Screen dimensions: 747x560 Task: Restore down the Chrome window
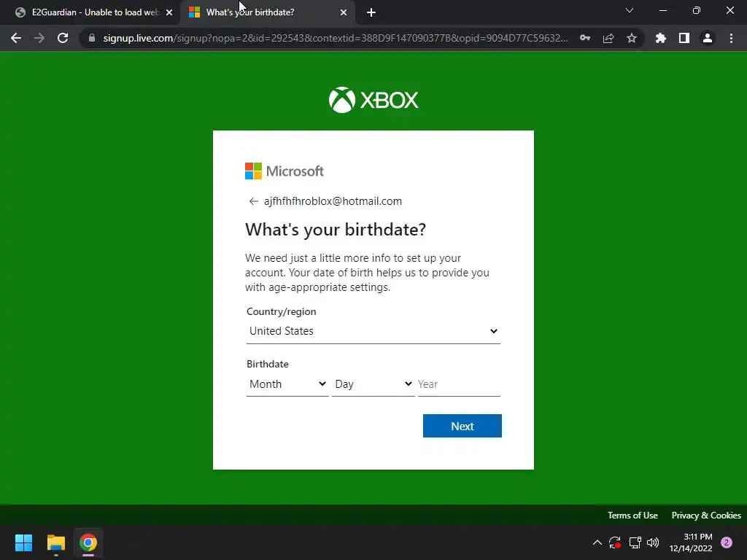click(697, 10)
